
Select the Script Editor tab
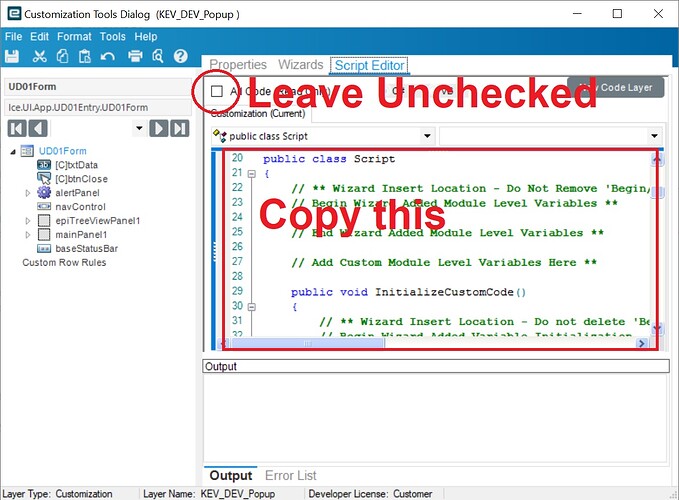(369, 65)
